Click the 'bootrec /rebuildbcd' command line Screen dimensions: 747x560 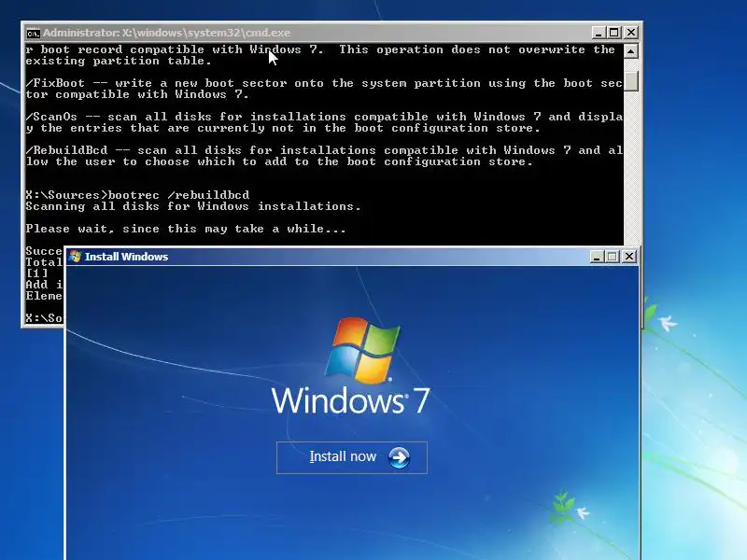pos(137,195)
